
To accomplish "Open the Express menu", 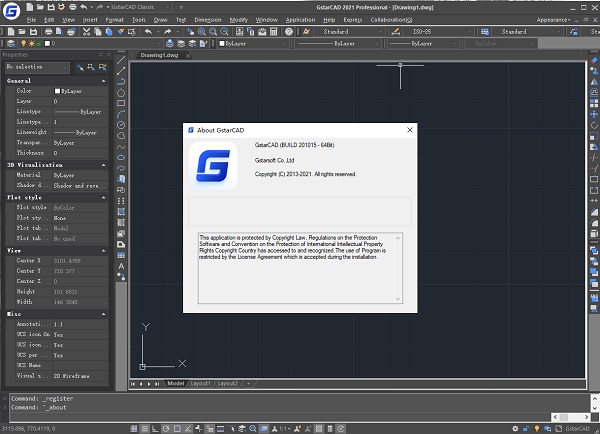I will (352, 19).
